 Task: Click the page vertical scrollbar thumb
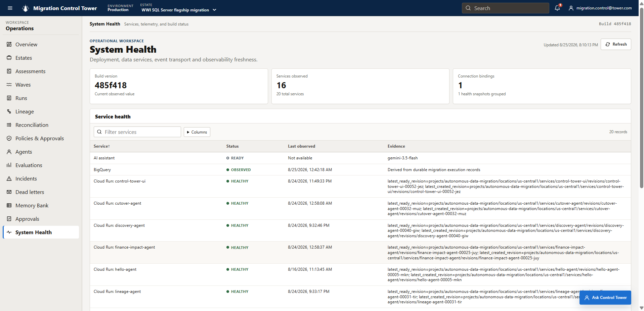coord(641,97)
